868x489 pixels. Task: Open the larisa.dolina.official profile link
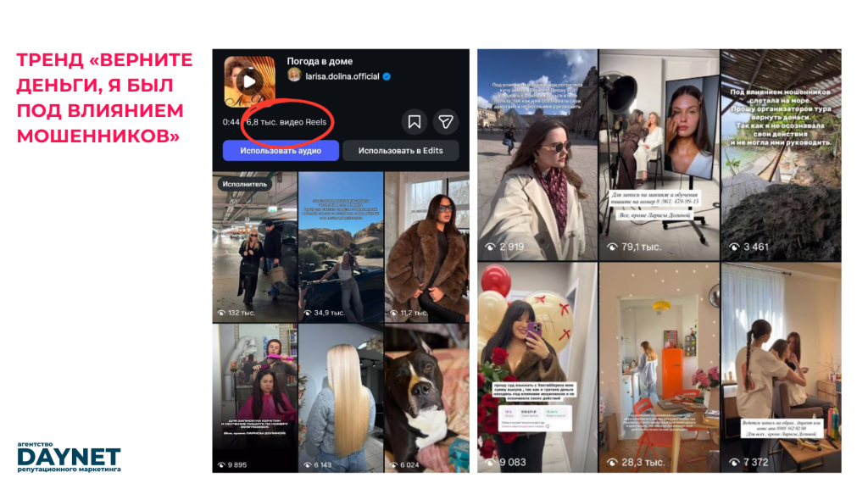point(342,76)
